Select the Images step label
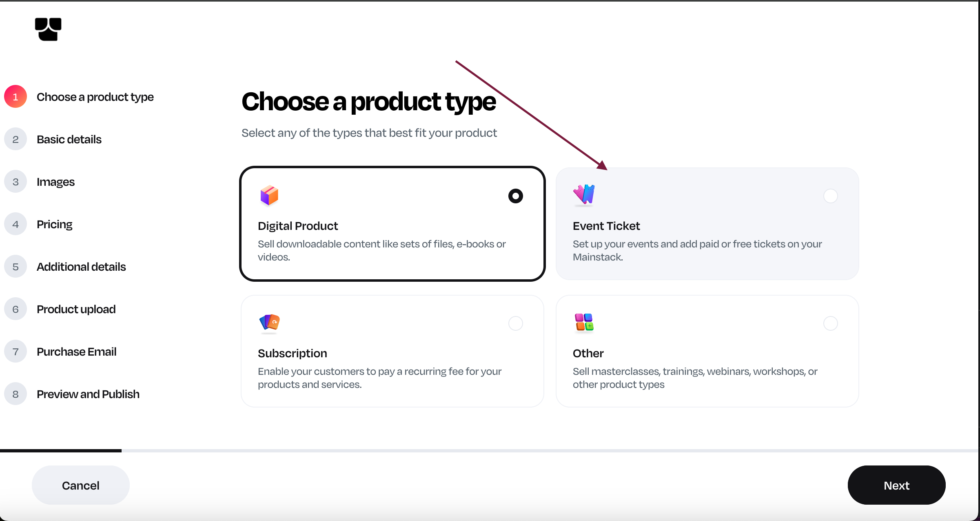980x521 pixels. (55, 182)
